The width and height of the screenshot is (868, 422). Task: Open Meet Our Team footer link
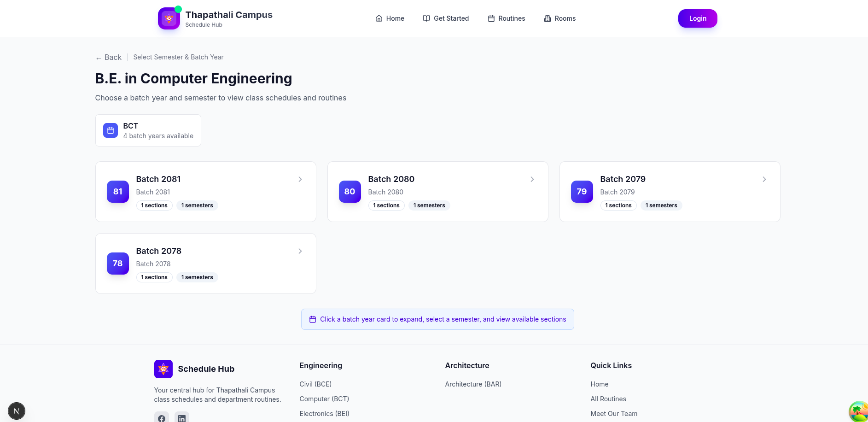pyautogui.click(x=614, y=414)
